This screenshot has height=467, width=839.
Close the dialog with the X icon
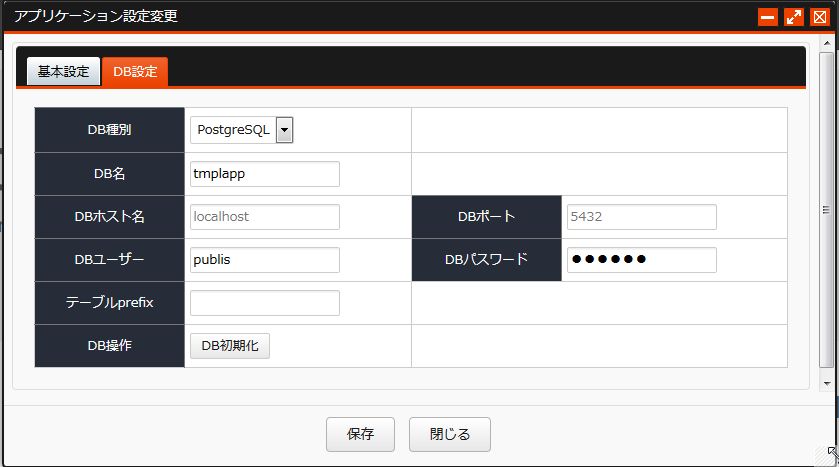tap(820, 17)
